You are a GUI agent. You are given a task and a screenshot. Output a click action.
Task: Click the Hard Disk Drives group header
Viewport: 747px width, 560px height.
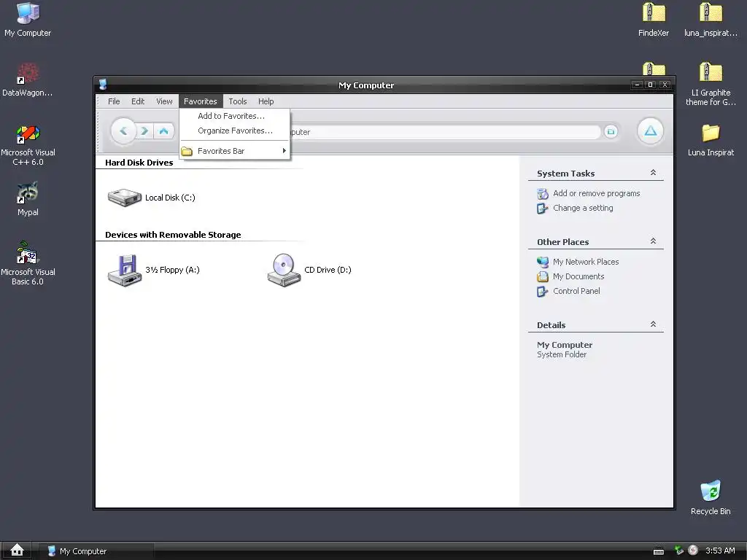(139, 163)
